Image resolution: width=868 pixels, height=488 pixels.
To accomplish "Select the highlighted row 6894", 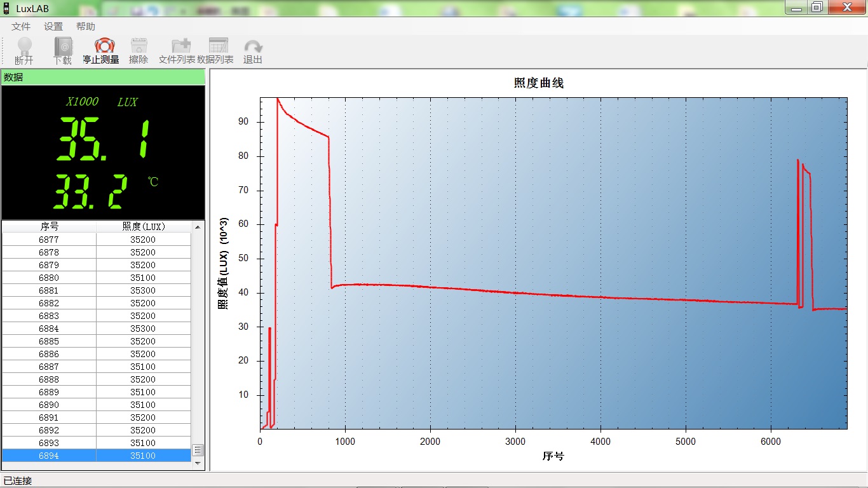I will coord(95,456).
